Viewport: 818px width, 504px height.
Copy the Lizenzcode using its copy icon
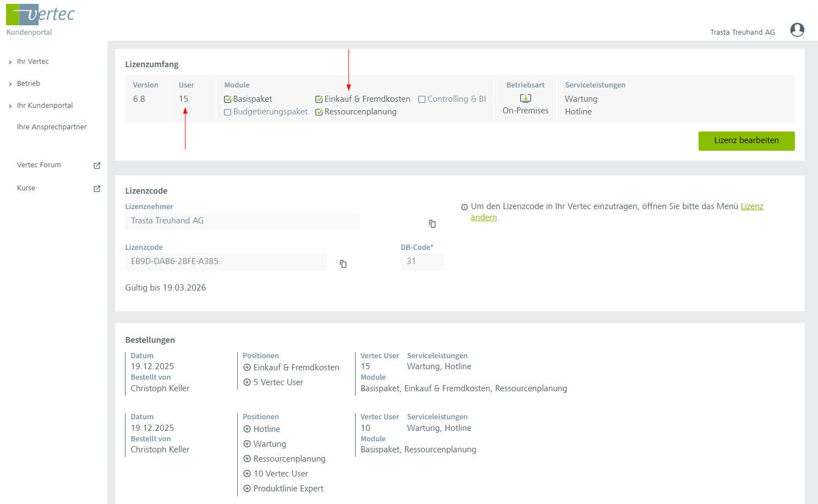(343, 264)
